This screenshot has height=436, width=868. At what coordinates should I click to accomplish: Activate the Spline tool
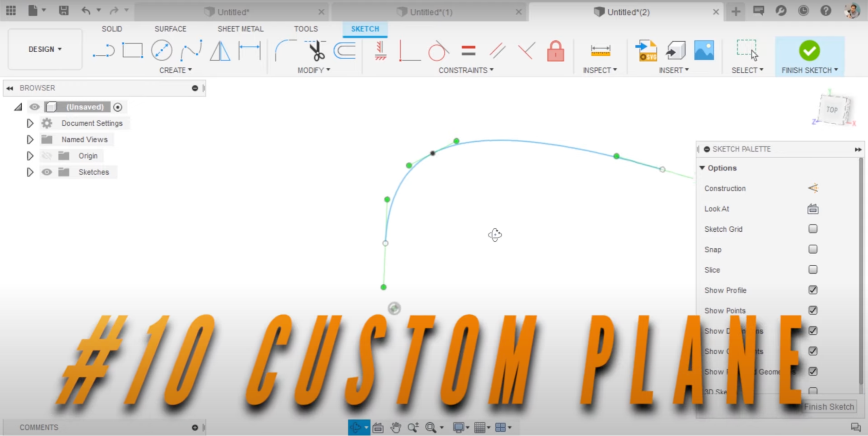click(x=191, y=50)
